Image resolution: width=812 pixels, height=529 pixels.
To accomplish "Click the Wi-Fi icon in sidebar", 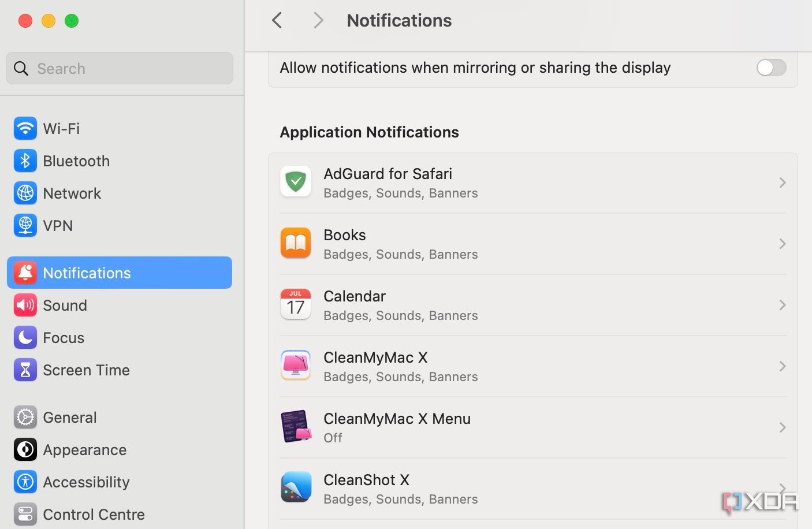I will point(25,128).
